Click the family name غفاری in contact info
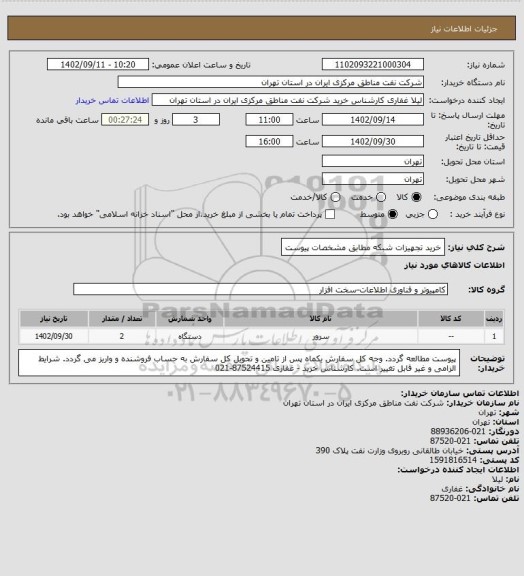 [x=452, y=489]
